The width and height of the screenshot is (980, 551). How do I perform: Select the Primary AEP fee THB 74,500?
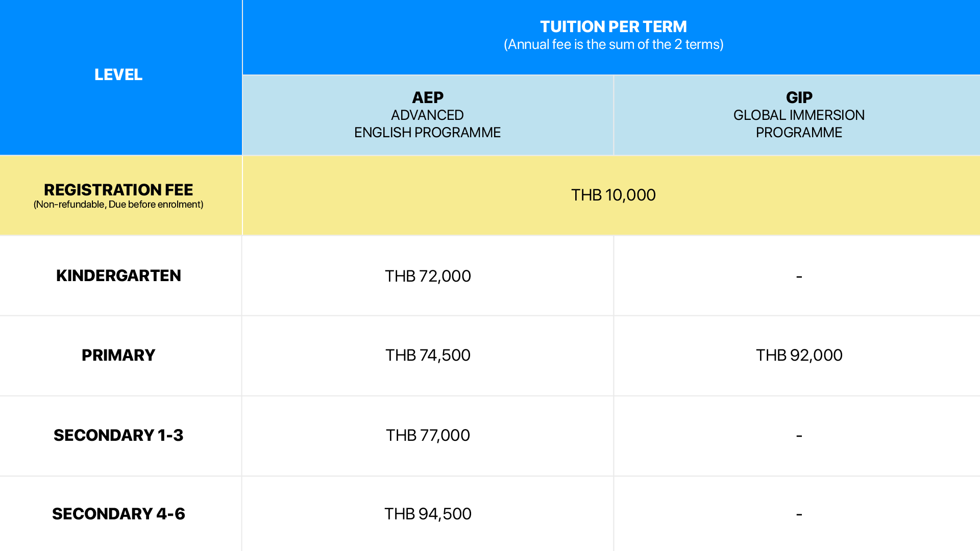[428, 355]
